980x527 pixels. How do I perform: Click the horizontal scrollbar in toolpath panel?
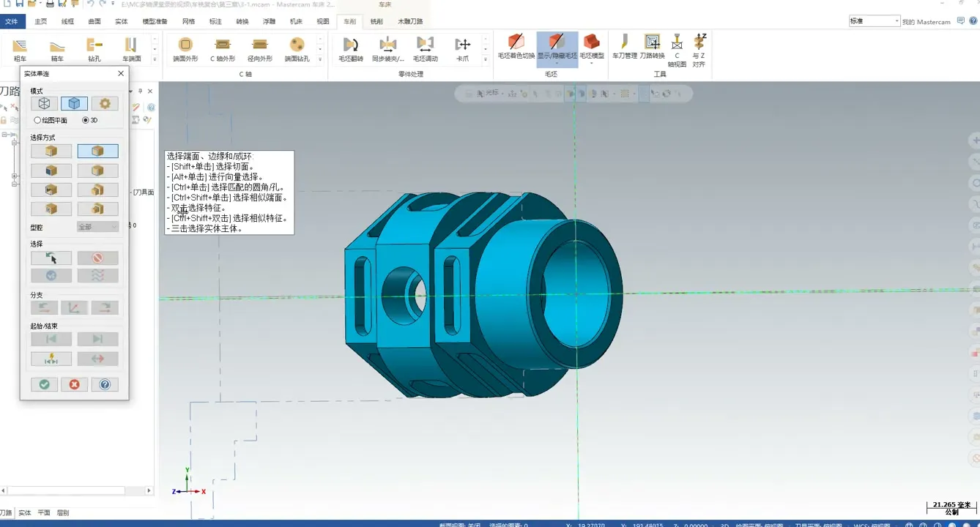[x=66, y=490]
